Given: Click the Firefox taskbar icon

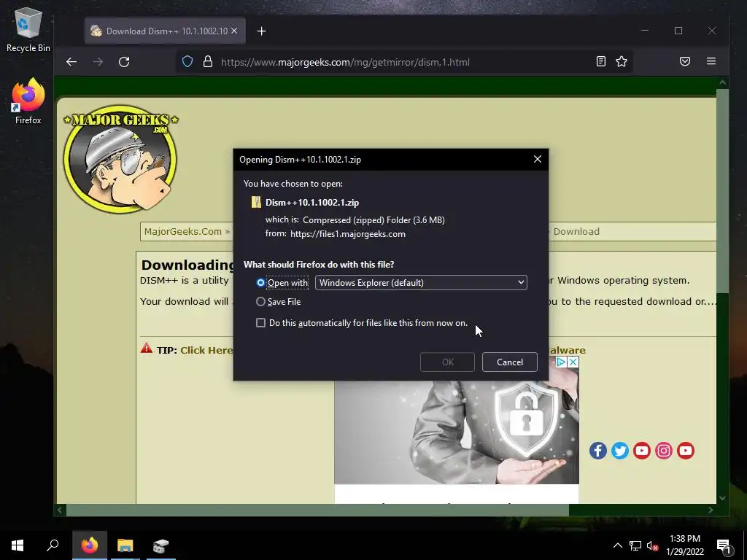Looking at the screenshot, I should pos(90,545).
